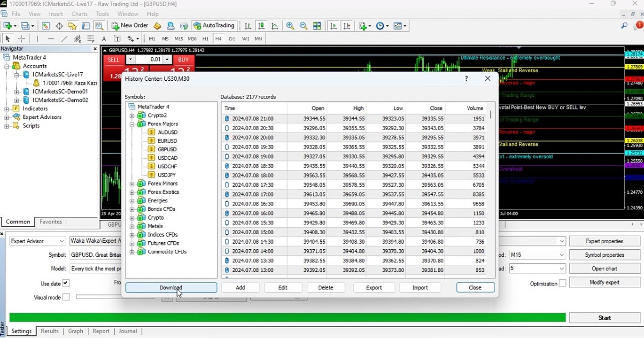Collapse the Forex Majors group

[132, 124]
